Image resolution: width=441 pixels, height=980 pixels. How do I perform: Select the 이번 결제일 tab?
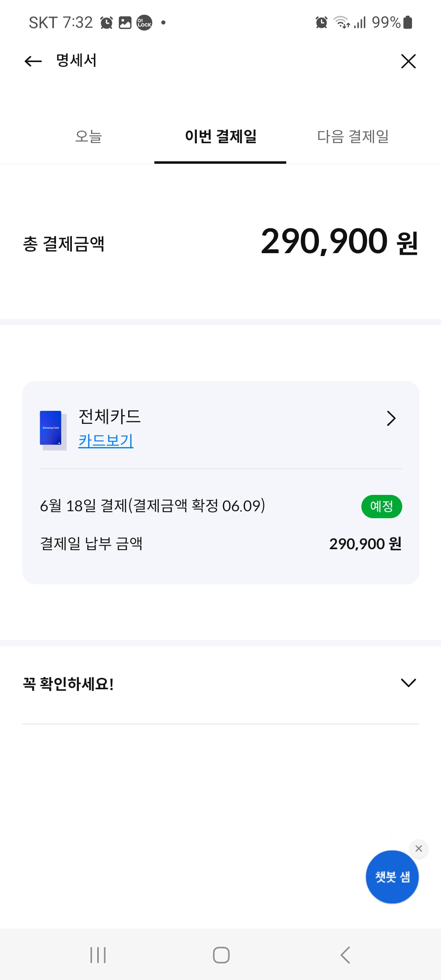coord(220,136)
